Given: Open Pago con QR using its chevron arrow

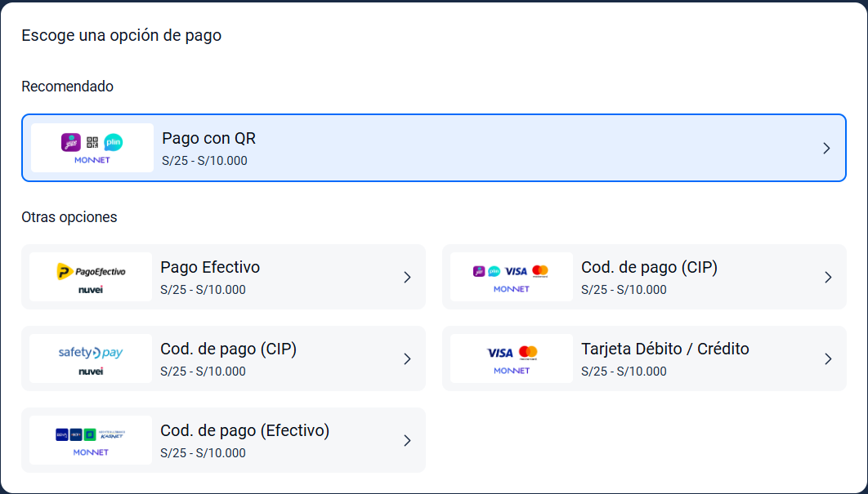Looking at the screenshot, I should tap(826, 148).
